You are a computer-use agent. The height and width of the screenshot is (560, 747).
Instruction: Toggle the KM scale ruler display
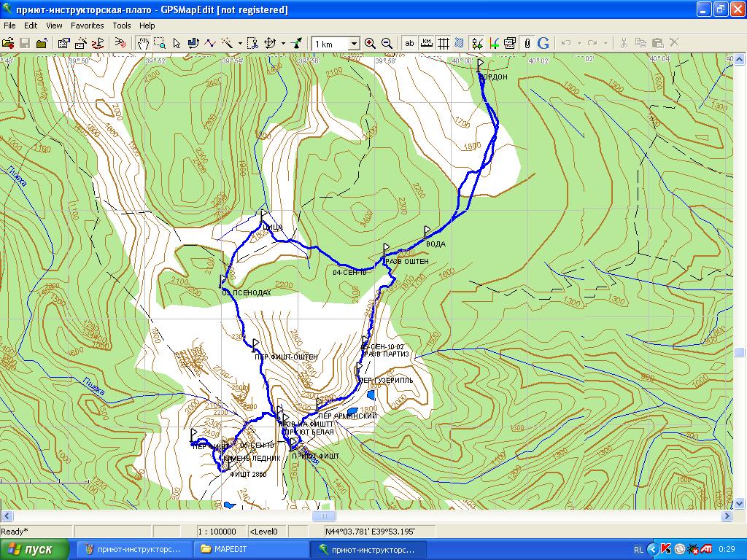click(427, 44)
